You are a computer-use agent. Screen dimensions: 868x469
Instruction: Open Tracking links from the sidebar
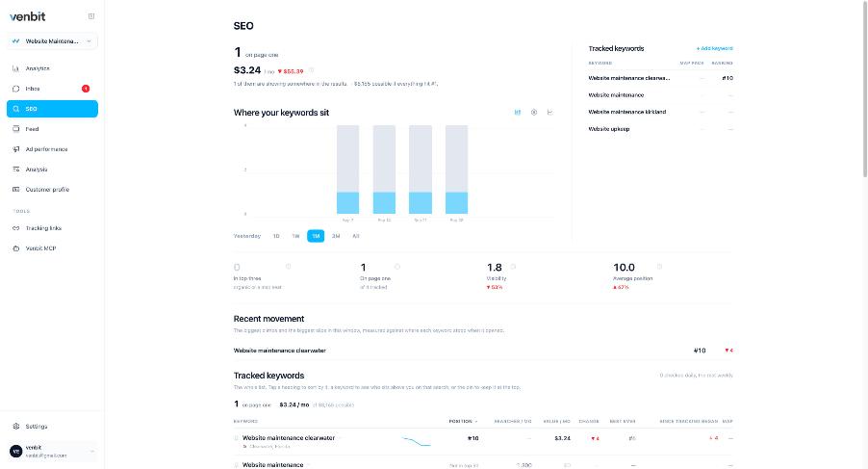tap(52, 228)
